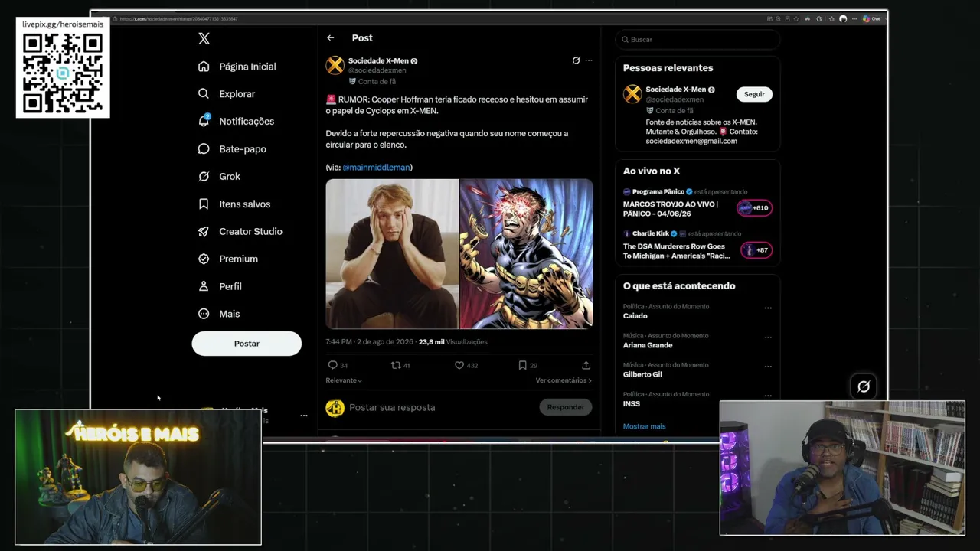Click the X logo in the sidebar
This screenshot has width=980, height=551.
click(204, 38)
